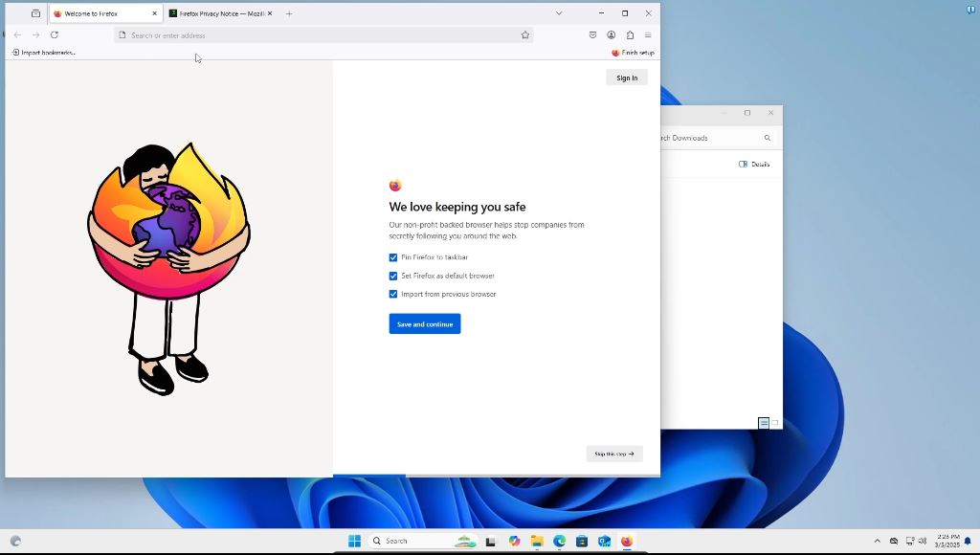The width and height of the screenshot is (980, 555).
Task: Click Save and continue
Action: [425, 323]
